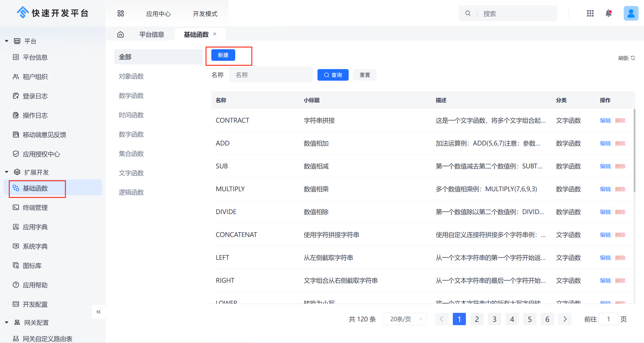644x343 pixels.
Task: Open the nine-dot apps grid icon
Action: coord(590,13)
